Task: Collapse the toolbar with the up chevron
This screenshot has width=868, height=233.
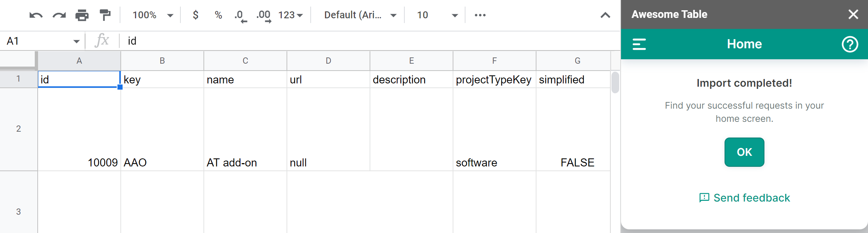Action: 605,15
